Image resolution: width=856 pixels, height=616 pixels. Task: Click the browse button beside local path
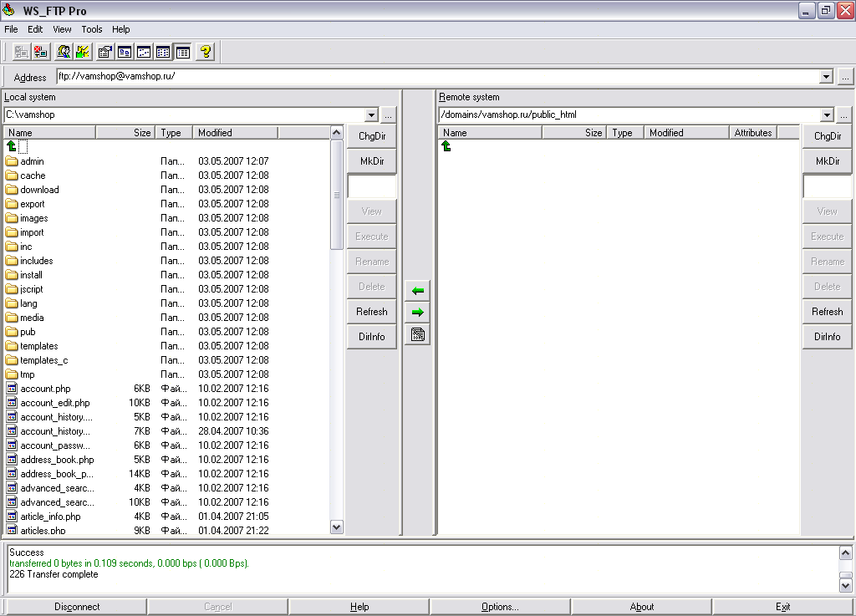click(388, 115)
